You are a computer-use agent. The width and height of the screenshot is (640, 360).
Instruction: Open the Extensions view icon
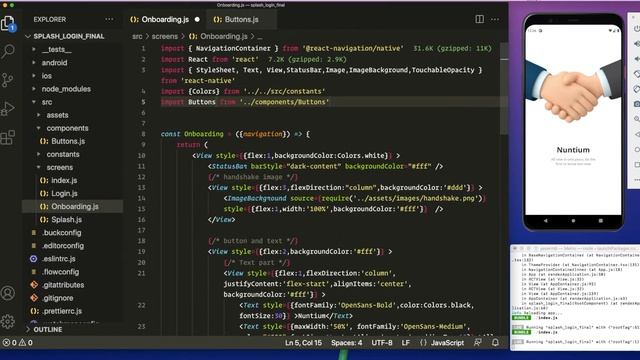click(8, 138)
